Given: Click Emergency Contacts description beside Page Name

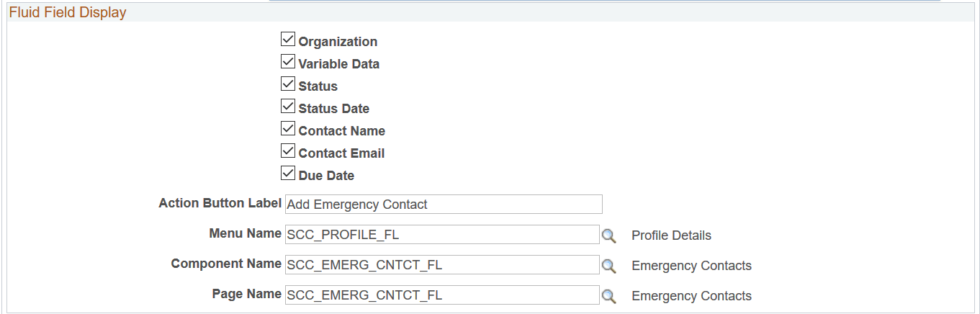Looking at the screenshot, I should tap(691, 296).
